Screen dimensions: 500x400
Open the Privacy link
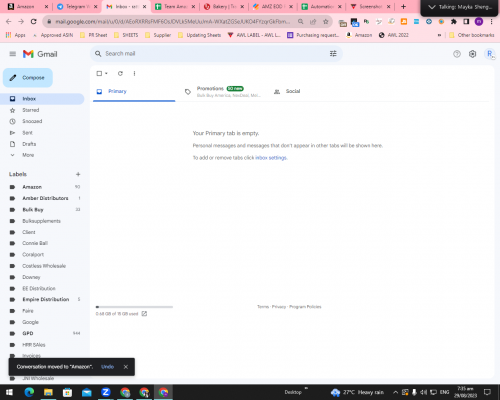279,307
